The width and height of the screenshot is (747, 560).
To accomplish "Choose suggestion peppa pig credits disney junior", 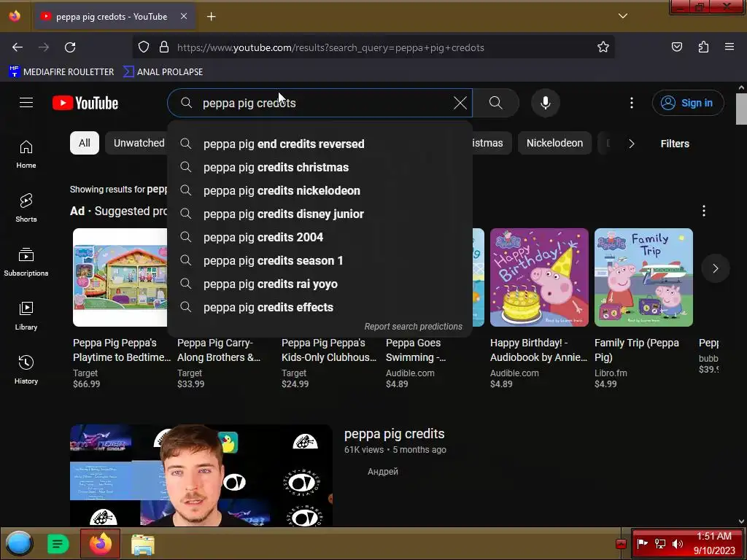I will 320,214.
